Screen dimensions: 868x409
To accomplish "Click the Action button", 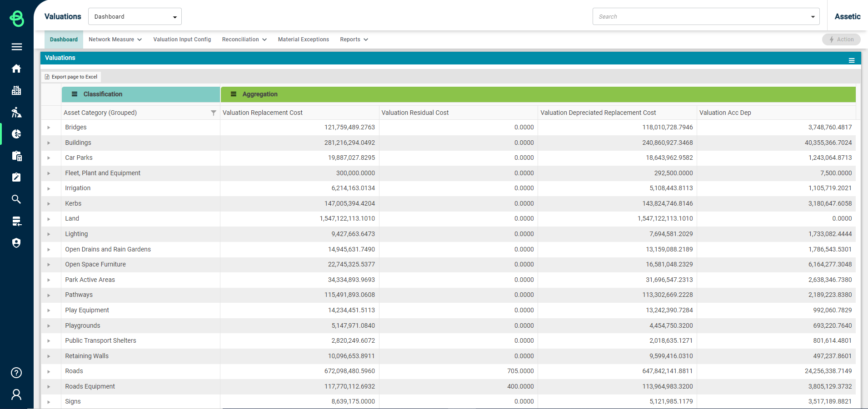I will tap(841, 39).
